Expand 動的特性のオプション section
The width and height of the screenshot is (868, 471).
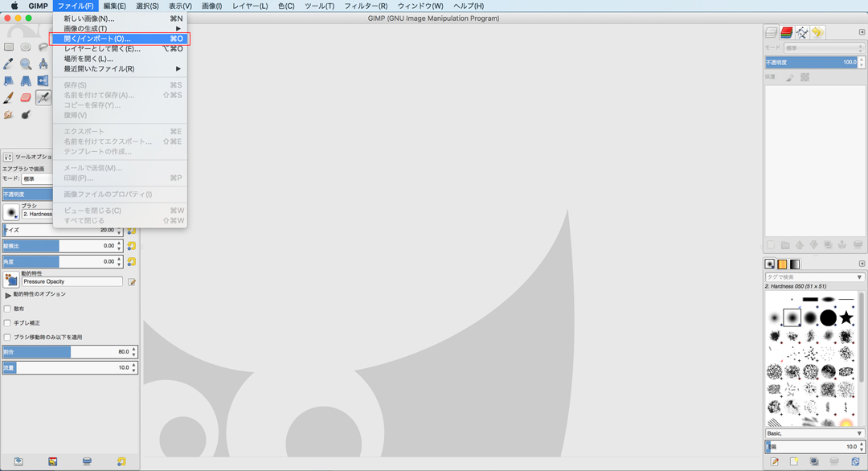click(x=8, y=295)
